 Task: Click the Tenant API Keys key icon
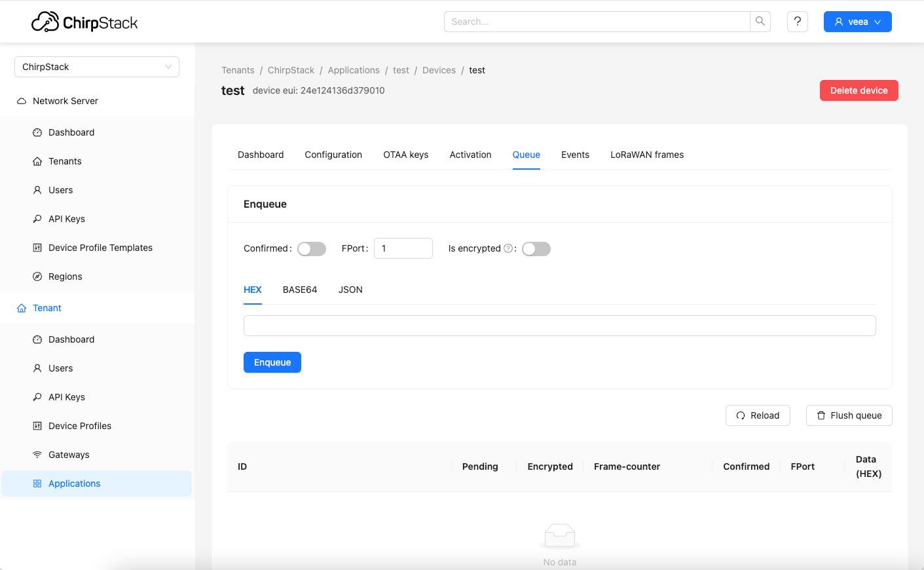click(x=37, y=397)
